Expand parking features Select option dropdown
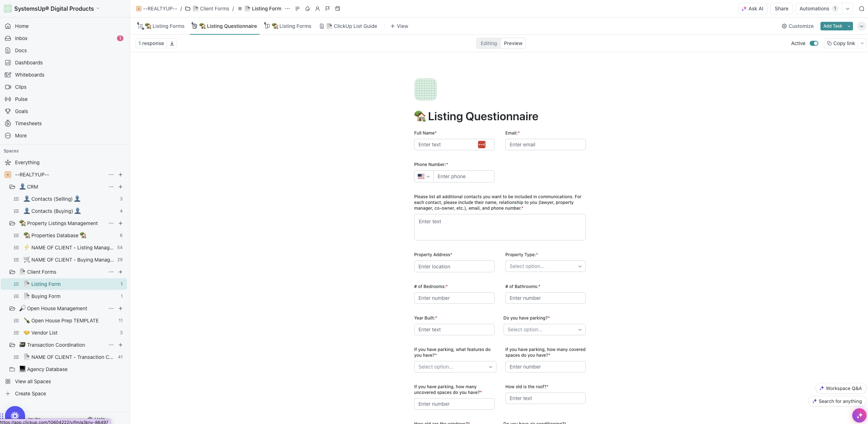This screenshot has width=868, height=424. coord(454,366)
